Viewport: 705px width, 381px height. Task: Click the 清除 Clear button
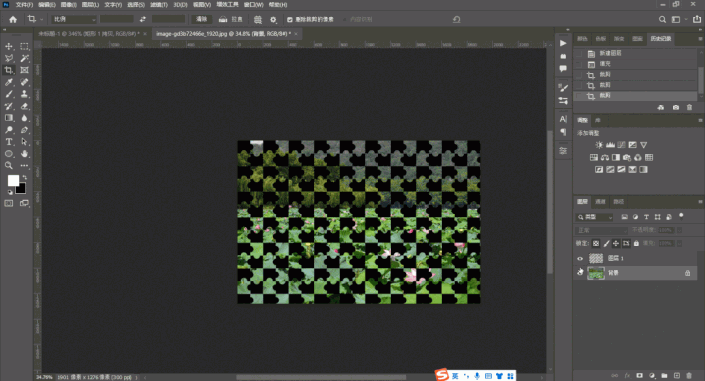(x=201, y=19)
